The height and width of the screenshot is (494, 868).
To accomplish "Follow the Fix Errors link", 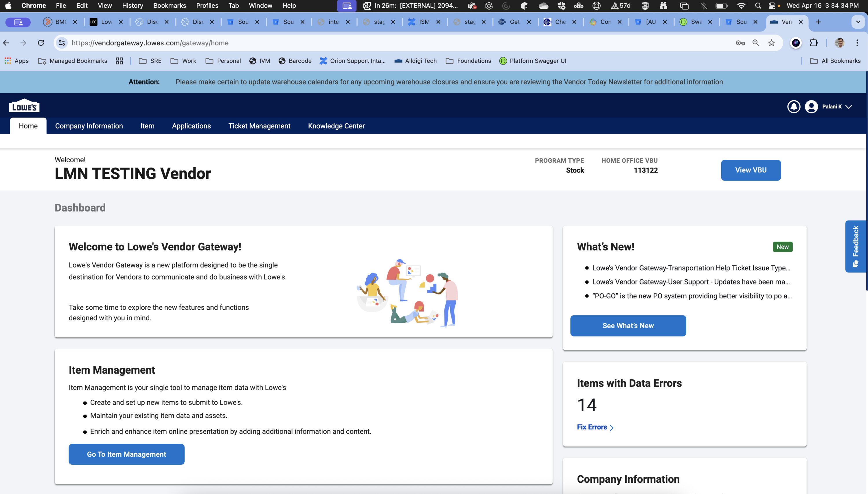I will point(595,427).
